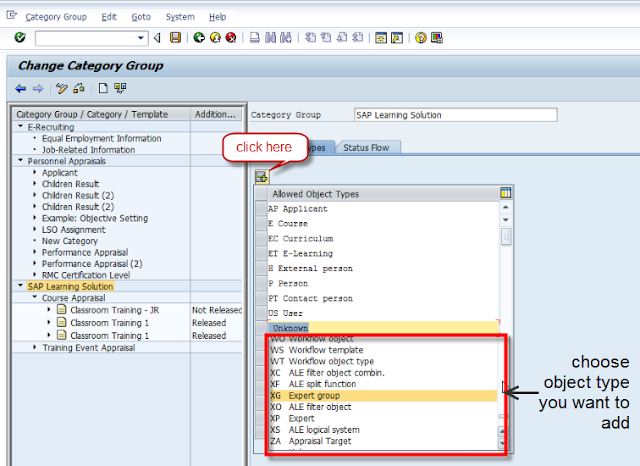Click the hierarchy settings icon after Create

click(120, 88)
